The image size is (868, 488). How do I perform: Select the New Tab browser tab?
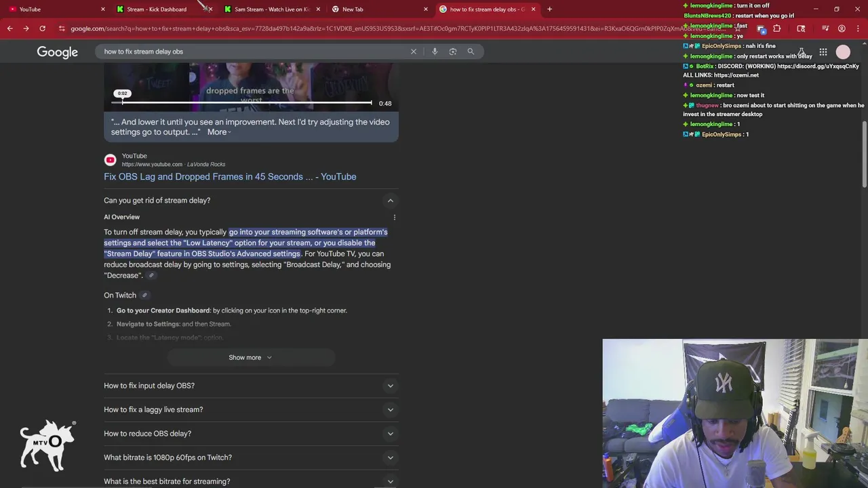[353, 9]
